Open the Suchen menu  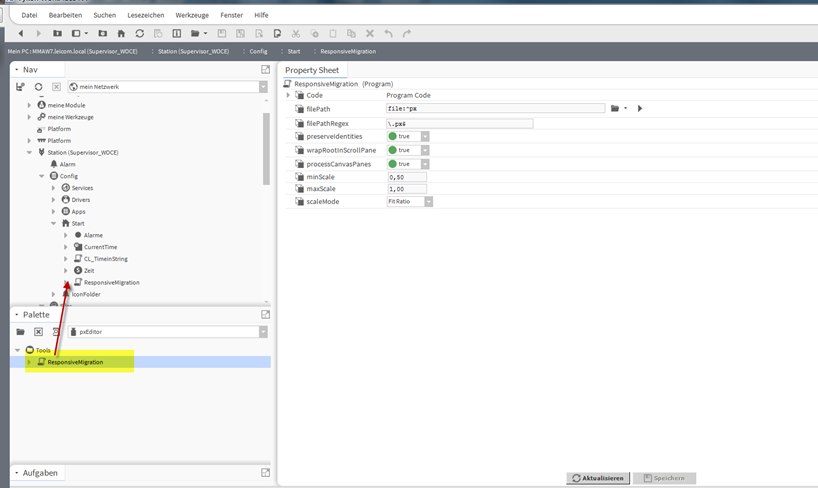tap(104, 15)
